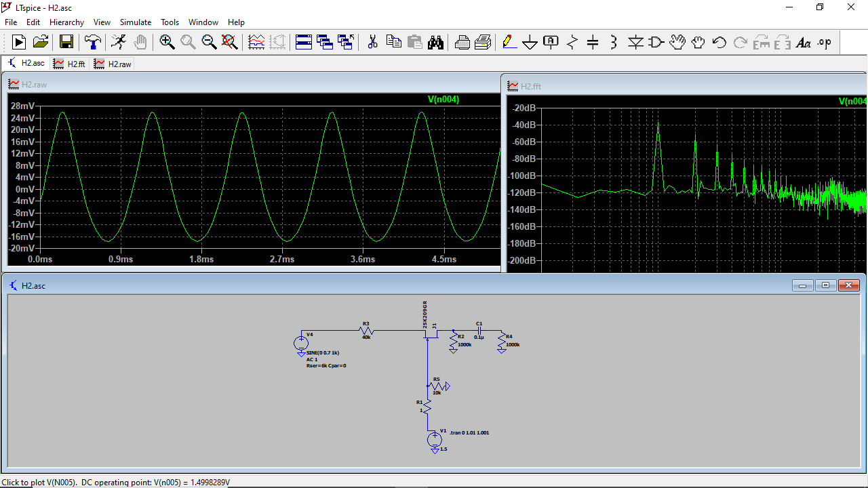Viewport: 868px width, 488px height.
Task: Open the View menu
Action: [102, 22]
